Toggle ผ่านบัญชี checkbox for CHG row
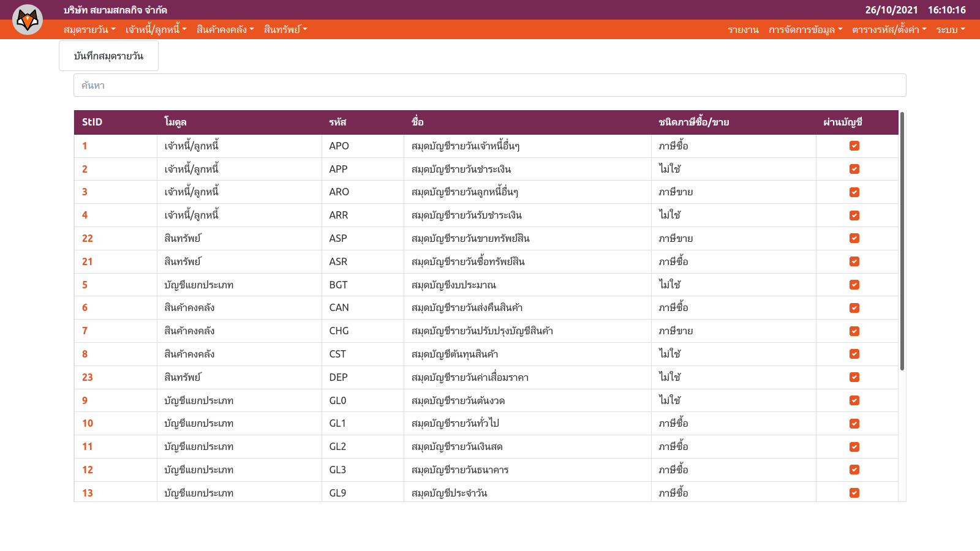Screen dimensions: 980x551 [854, 331]
